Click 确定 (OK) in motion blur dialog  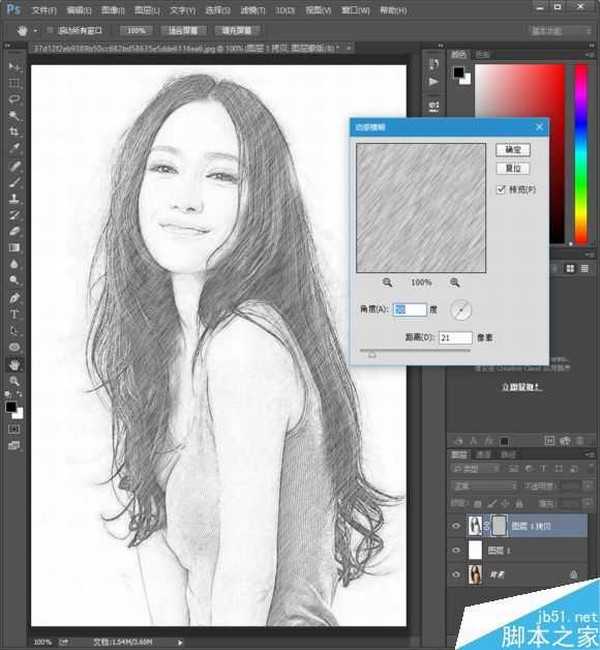pos(513,149)
